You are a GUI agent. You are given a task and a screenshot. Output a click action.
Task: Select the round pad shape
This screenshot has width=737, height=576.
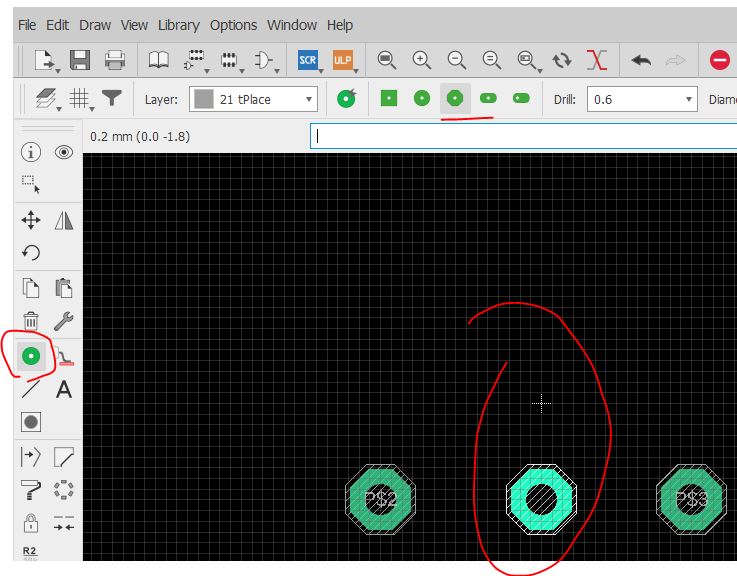[422, 98]
